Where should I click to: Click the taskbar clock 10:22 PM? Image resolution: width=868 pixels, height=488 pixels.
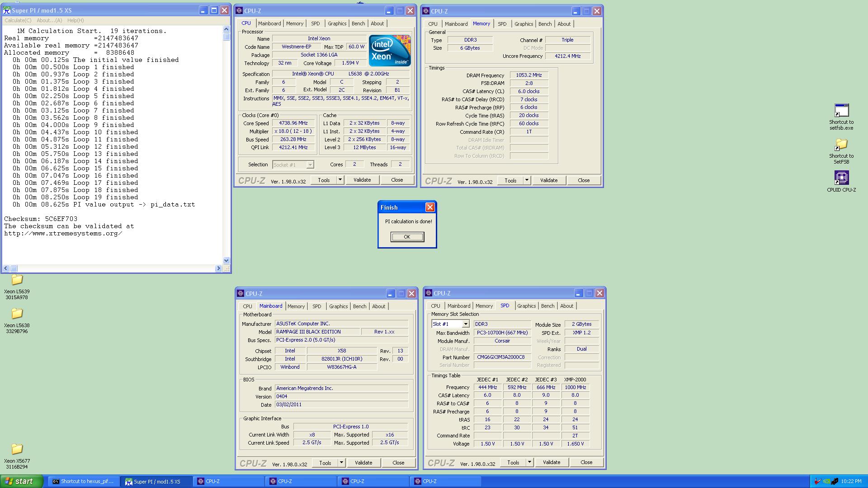(851, 482)
